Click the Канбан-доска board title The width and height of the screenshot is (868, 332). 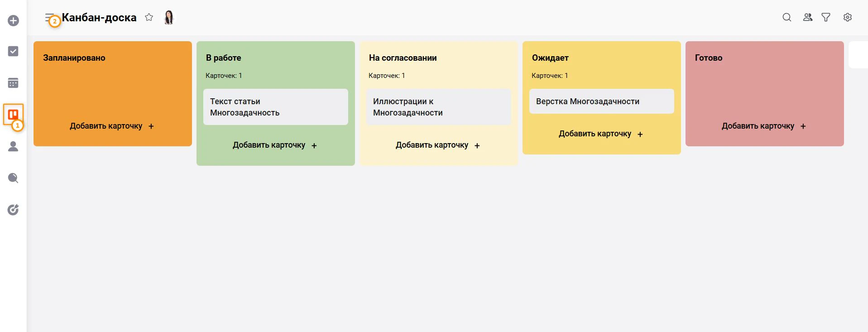click(99, 18)
